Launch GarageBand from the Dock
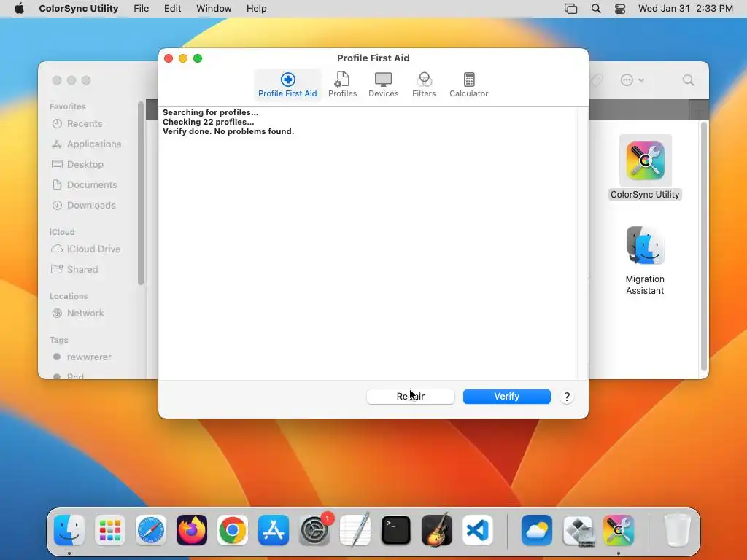The height and width of the screenshot is (560, 747). coord(437,530)
